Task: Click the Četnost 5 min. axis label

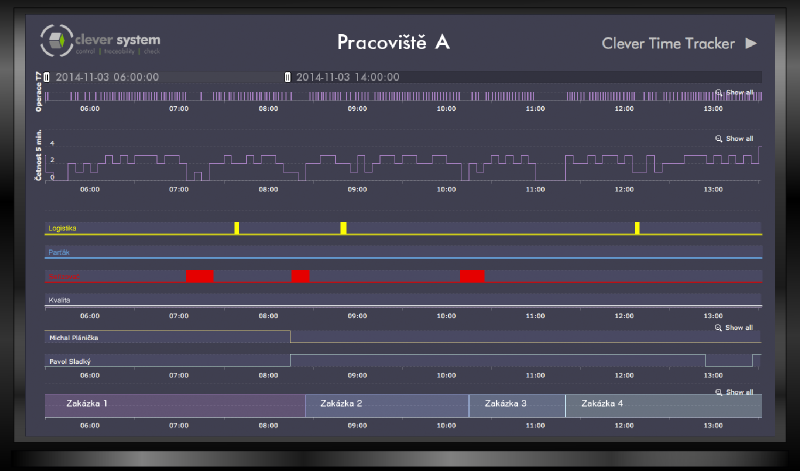Action: [39, 155]
